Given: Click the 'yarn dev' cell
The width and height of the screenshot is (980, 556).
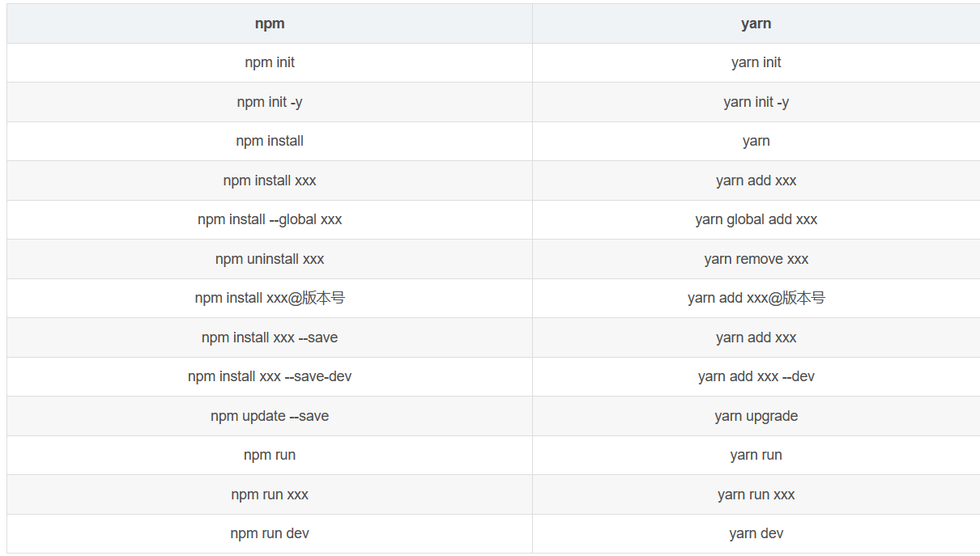Looking at the screenshot, I should pyautogui.click(x=756, y=533).
